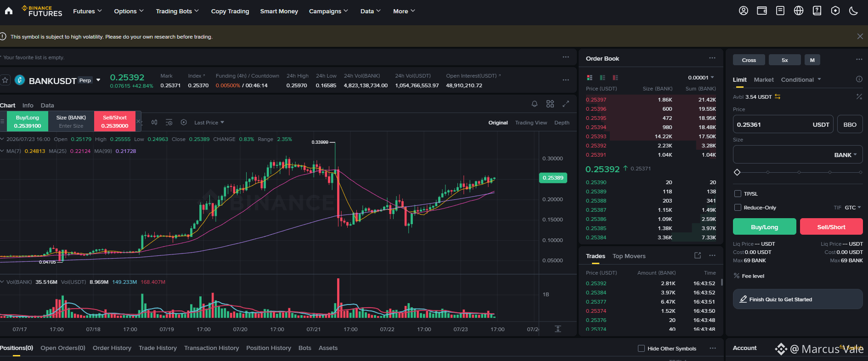Collapse the MA indicator legend row

pos(2,151)
